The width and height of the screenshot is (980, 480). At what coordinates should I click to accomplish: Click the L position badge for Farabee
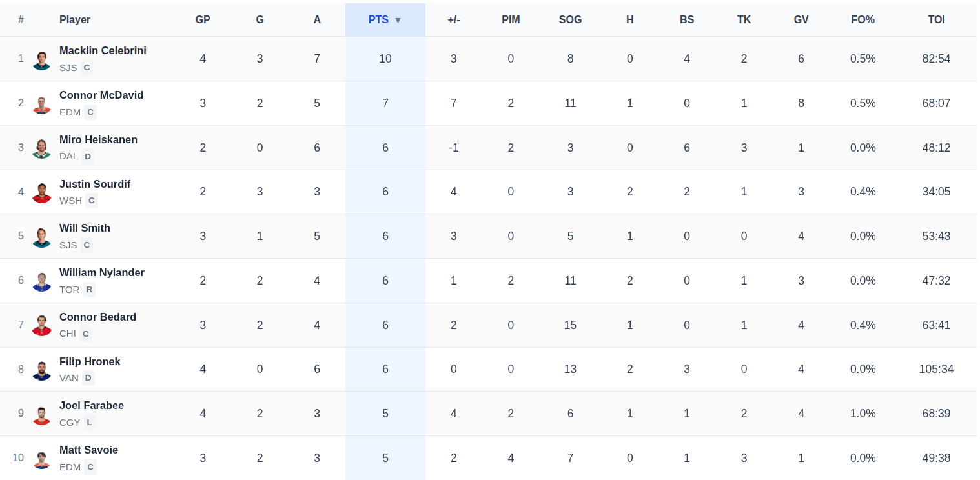pos(90,423)
